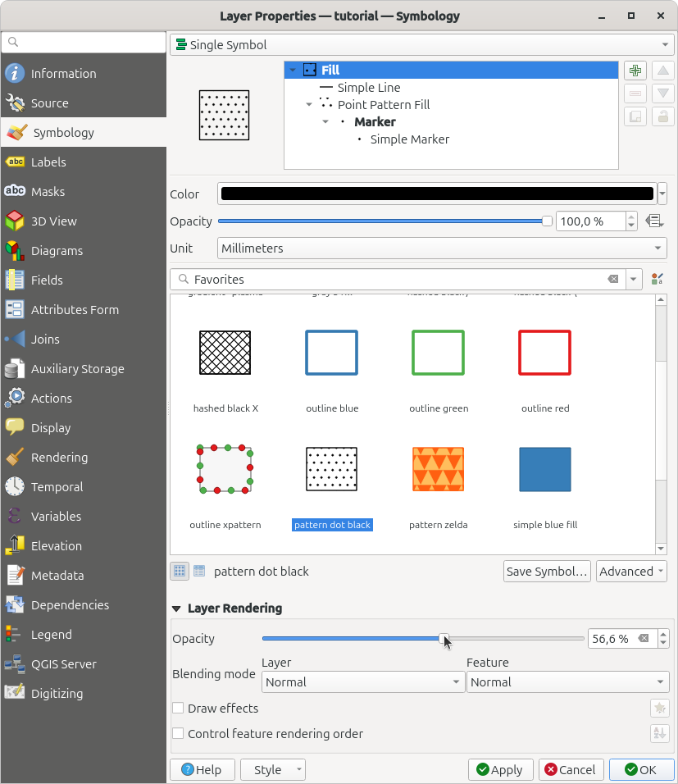The height and width of the screenshot is (784, 678).
Task: Open the Layer blending mode dropdown
Action: point(363,682)
